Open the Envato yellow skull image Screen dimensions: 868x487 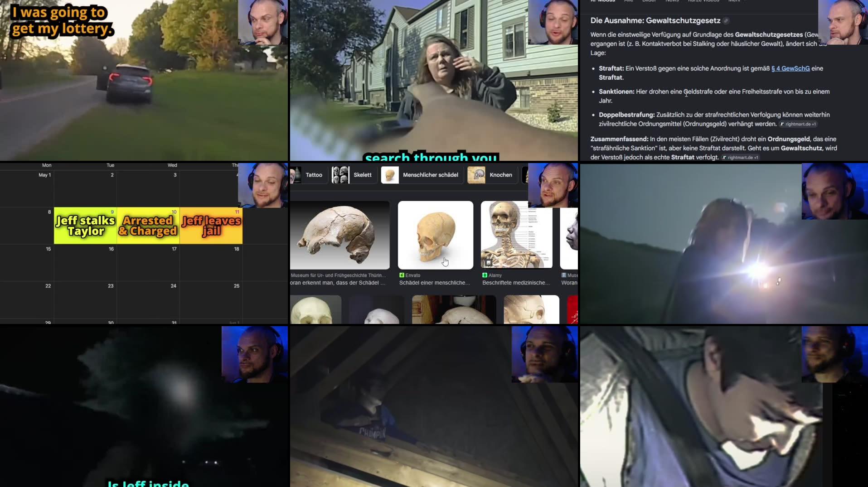[436, 235]
